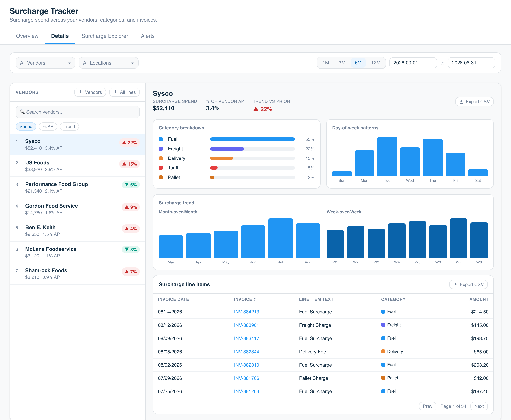511x420 pixels.
Task: Switch to the Surcharge Explorer tab
Action: point(105,36)
